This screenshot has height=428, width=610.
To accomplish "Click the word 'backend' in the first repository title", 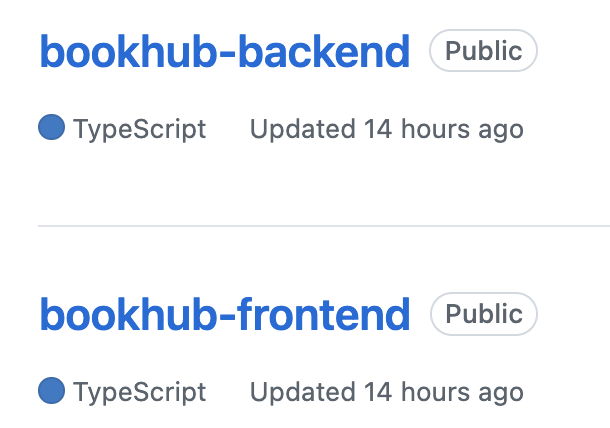I will click(x=324, y=51).
